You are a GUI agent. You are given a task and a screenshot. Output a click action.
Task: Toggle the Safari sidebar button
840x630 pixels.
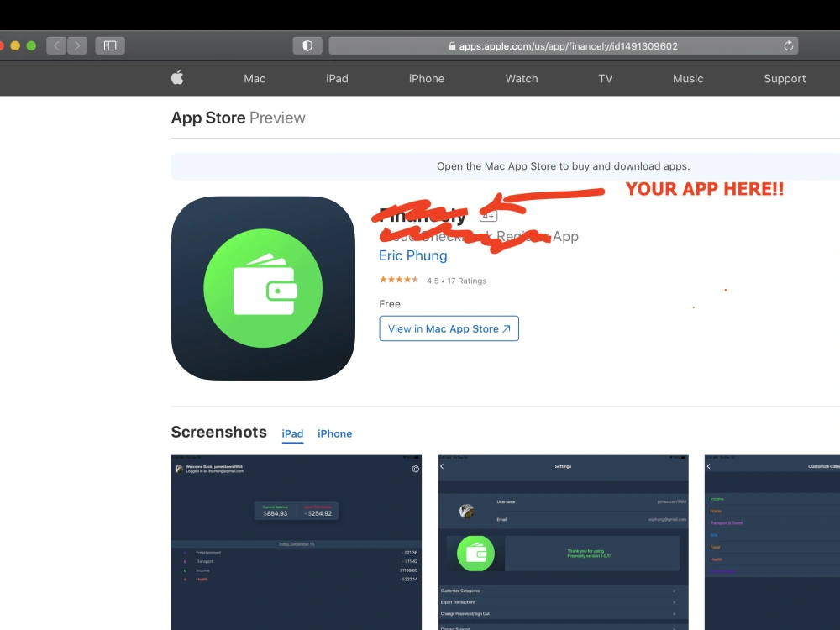tap(110, 45)
